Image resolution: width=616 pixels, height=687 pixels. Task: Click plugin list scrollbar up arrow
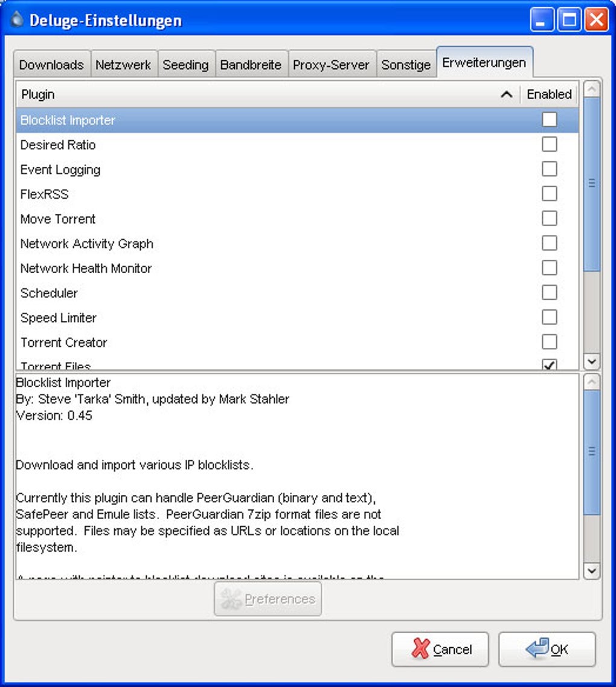click(x=592, y=89)
